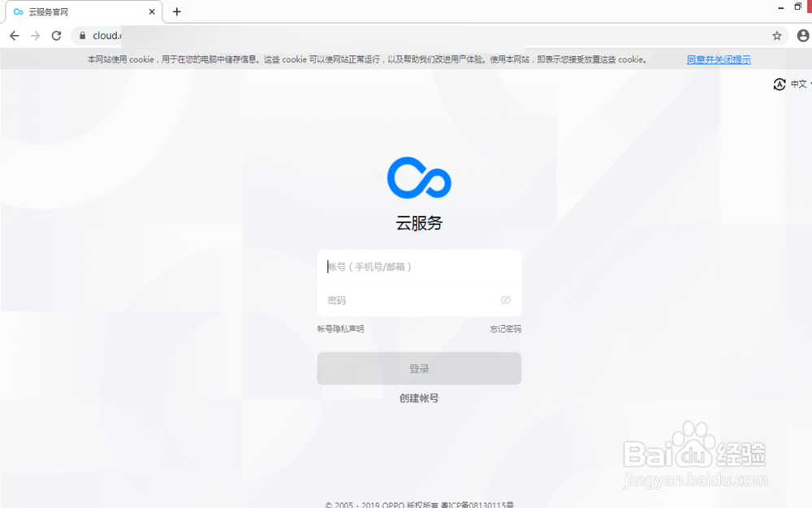This screenshot has height=508, width=812.
Task: Bookmark this page with star icon
Action: pos(777,36)
